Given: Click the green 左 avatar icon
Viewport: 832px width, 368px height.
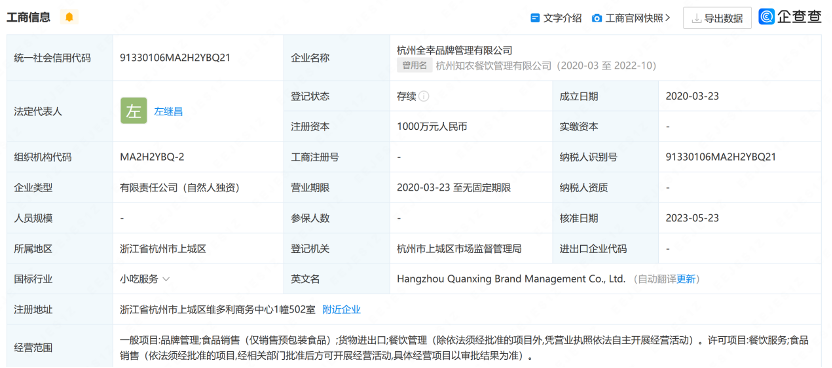Looking at the screenshot, I should (x=134, y=111).
